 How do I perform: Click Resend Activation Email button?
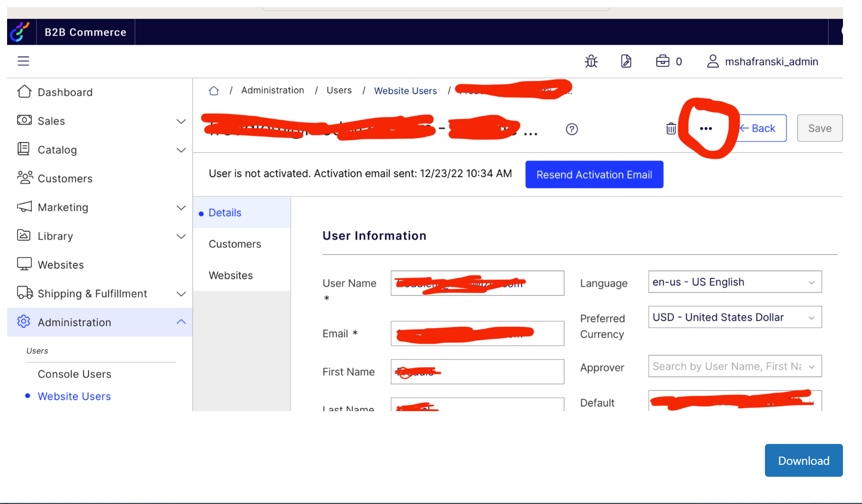(594, 175)
